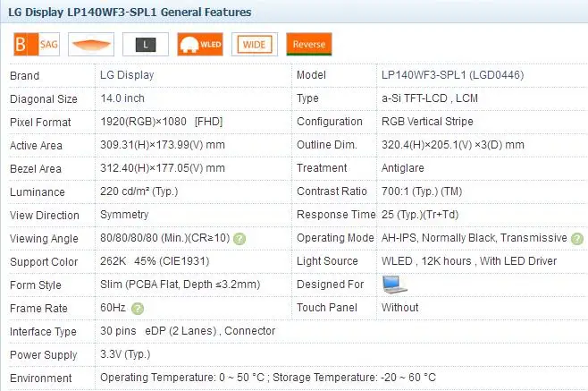Select the Diagonal Size value 14.0 inch
This screenshot has height=391, width=588.
[122, 98]
